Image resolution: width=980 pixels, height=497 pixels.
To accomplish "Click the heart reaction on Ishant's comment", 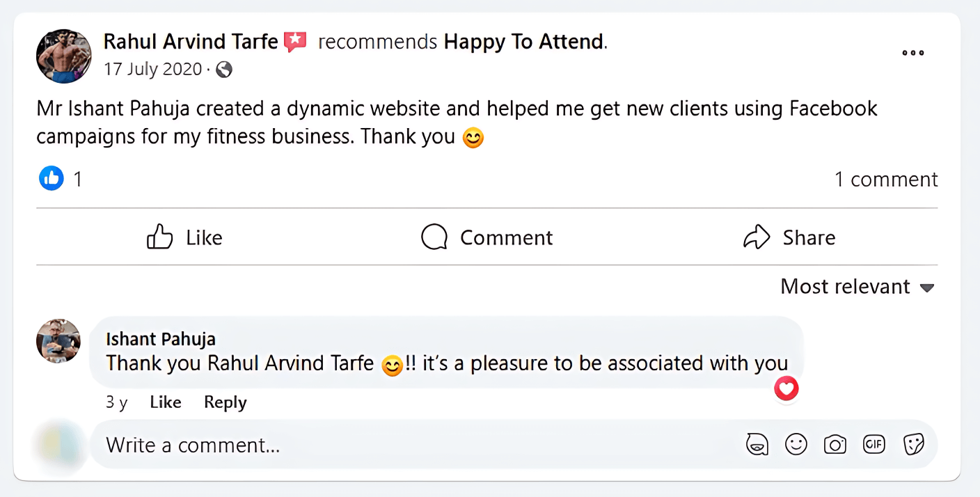I will [x=787, y=389].
